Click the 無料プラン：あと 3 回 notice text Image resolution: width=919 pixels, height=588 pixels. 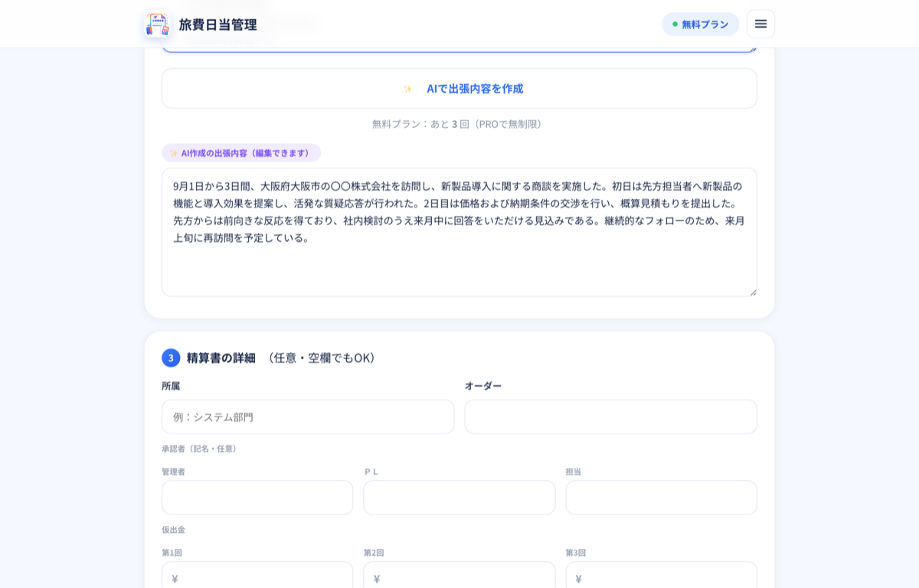459,124
